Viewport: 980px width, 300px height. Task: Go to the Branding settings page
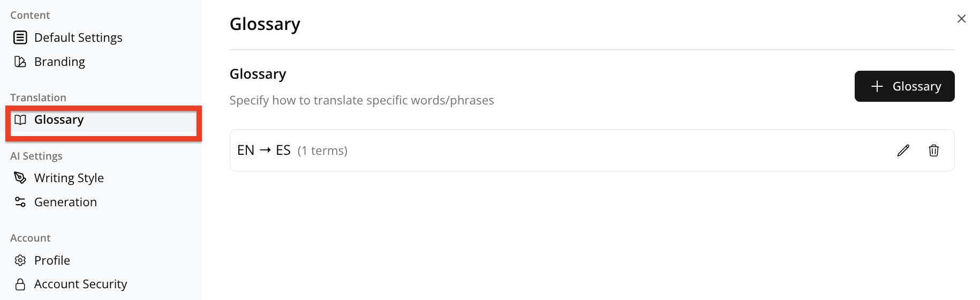(59, 62)
